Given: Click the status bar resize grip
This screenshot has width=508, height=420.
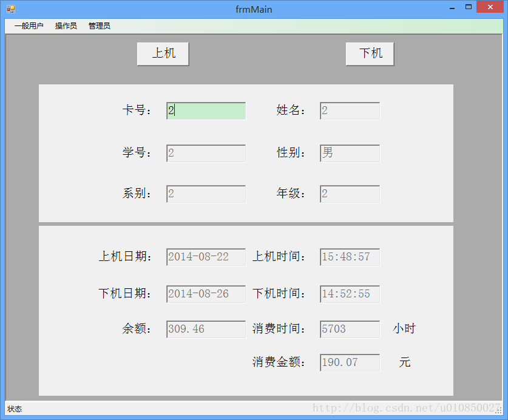Looking at the screenshot, I should [x=499, y=411].
